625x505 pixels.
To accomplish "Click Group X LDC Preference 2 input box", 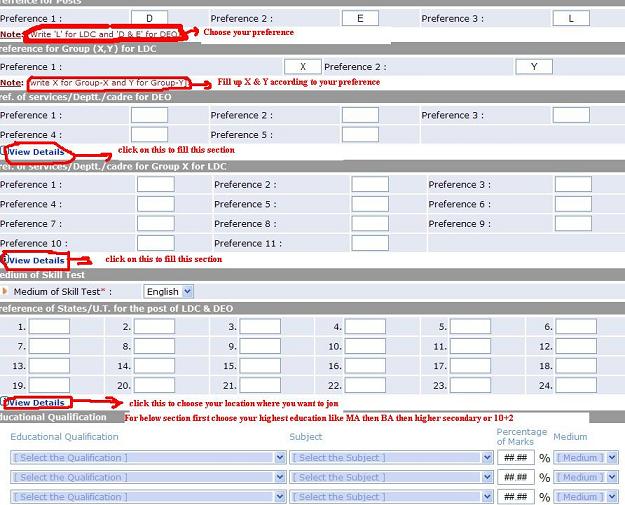I will coord(370,185).
